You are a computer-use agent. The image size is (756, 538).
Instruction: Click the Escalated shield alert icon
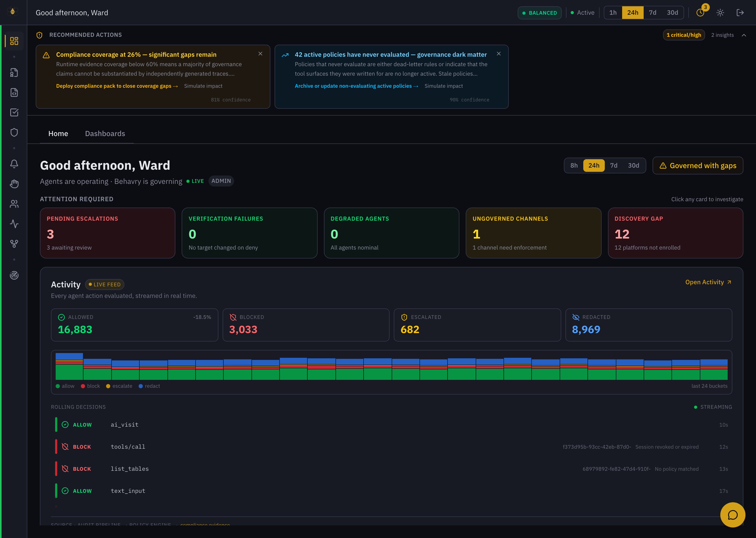pos(404,317)
